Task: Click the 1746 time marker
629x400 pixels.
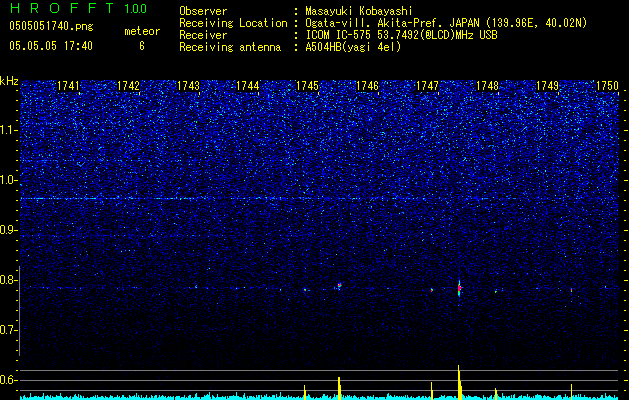Action: pyautogui.click(x=367, y=86)
